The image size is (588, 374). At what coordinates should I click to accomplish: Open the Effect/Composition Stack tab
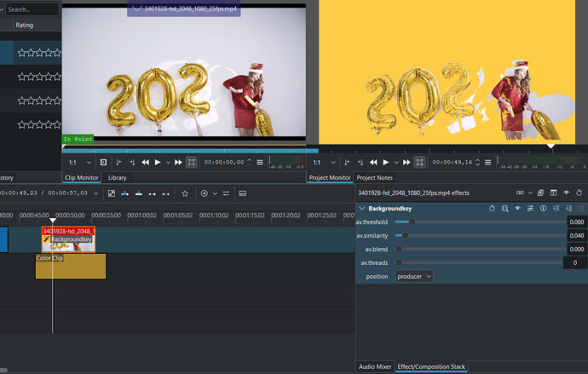click(431, 366)
